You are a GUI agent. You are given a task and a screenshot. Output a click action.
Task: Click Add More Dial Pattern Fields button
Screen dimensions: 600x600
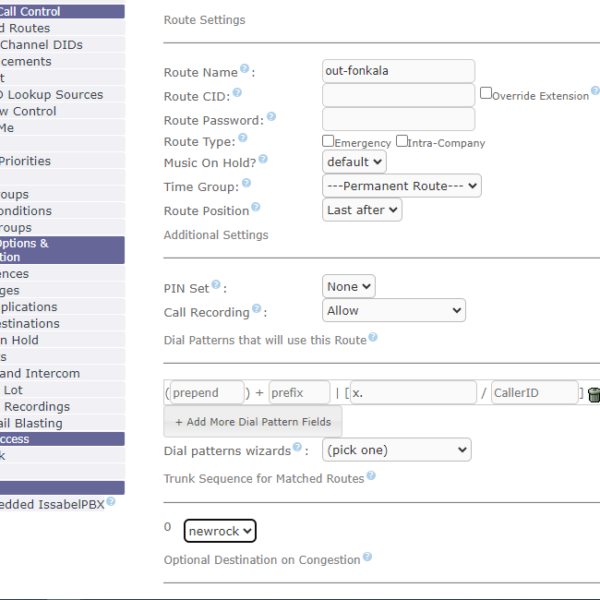tap(252, 421)
